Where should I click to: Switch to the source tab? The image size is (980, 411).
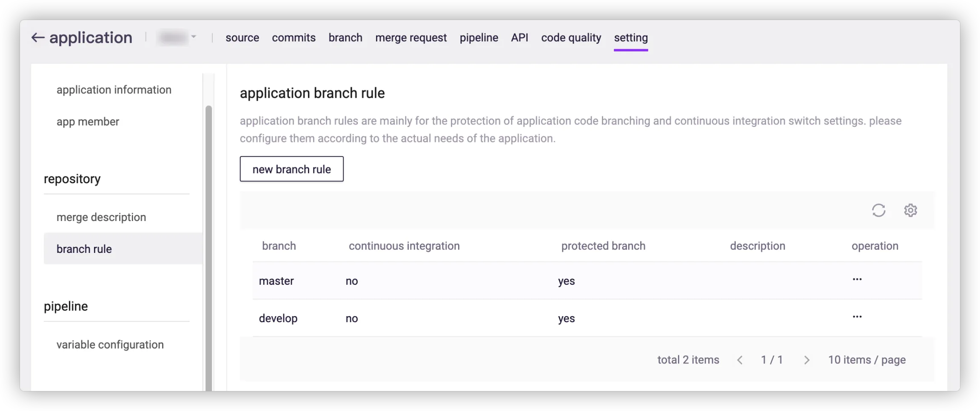point(242,38)
